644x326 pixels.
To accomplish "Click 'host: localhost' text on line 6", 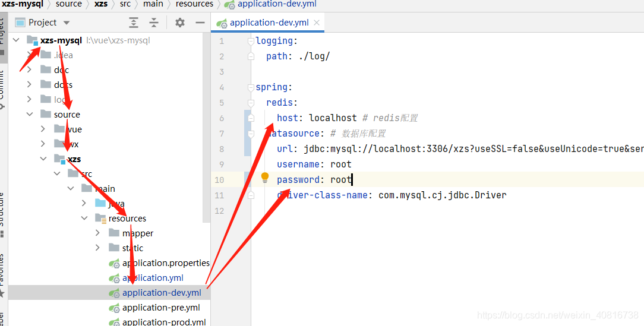I will [x=317, y=118].
